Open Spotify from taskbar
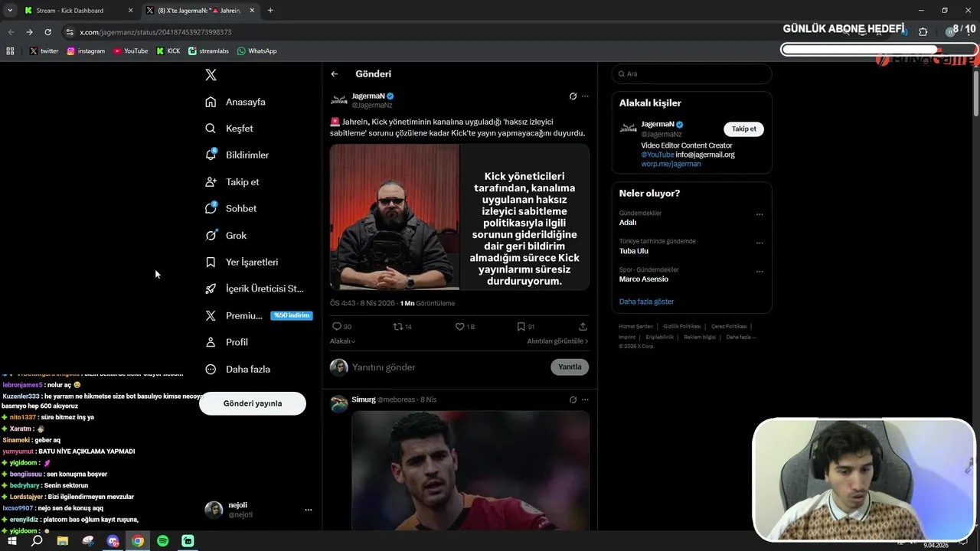Viewport: 980px width, 551px height. 163,541
